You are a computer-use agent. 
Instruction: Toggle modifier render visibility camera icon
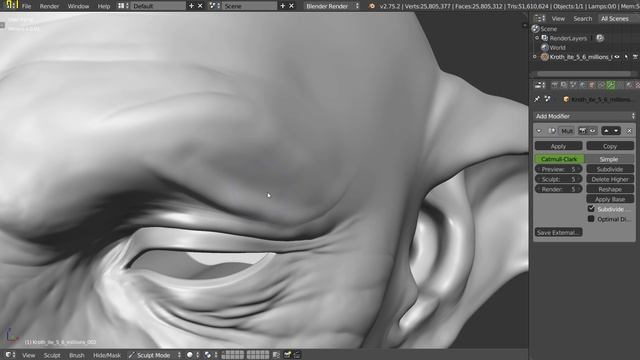pyautogui.click(x=582, y=131)
